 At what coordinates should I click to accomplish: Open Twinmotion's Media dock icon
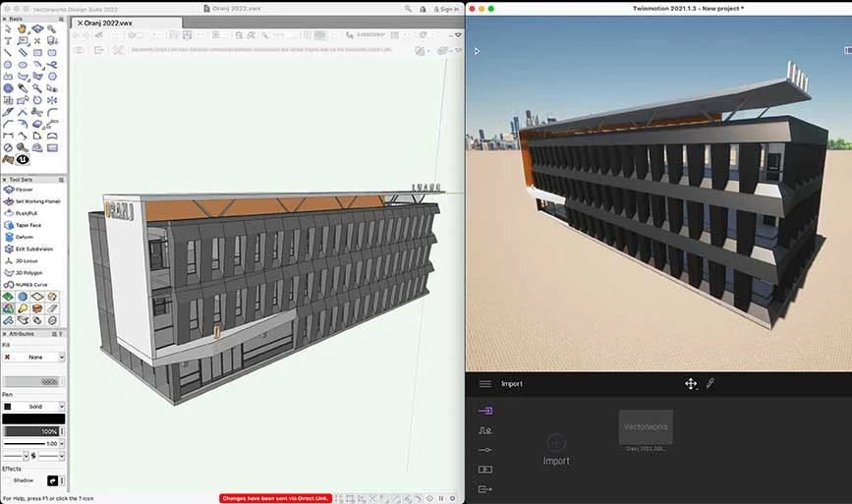(x=483, y=469)
